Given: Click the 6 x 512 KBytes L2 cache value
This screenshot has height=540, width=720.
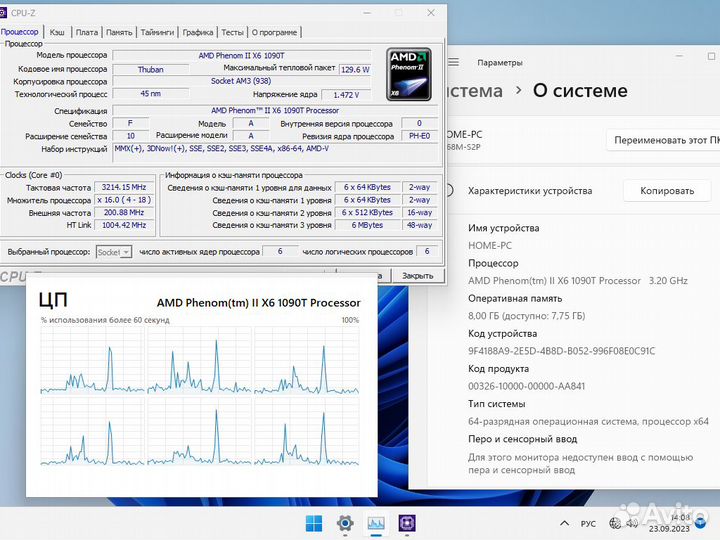Looking at the screenshot, I should [x=367, y=213].
